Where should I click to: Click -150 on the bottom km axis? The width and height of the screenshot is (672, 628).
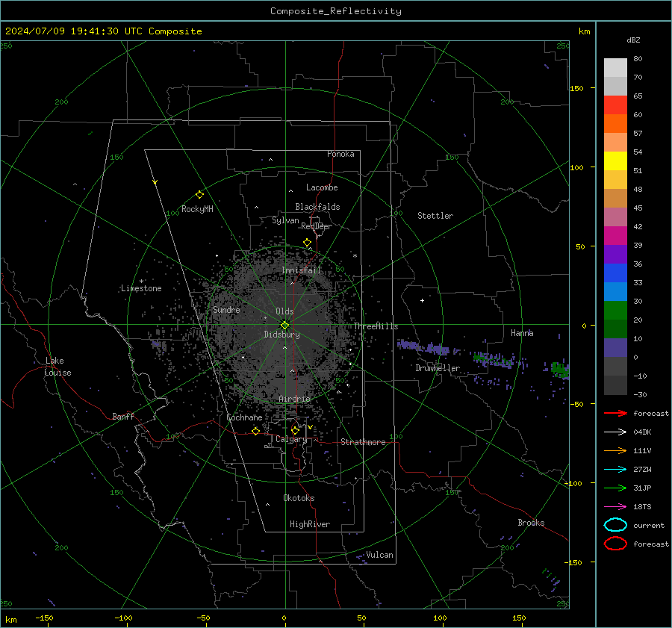coord(44,618)
